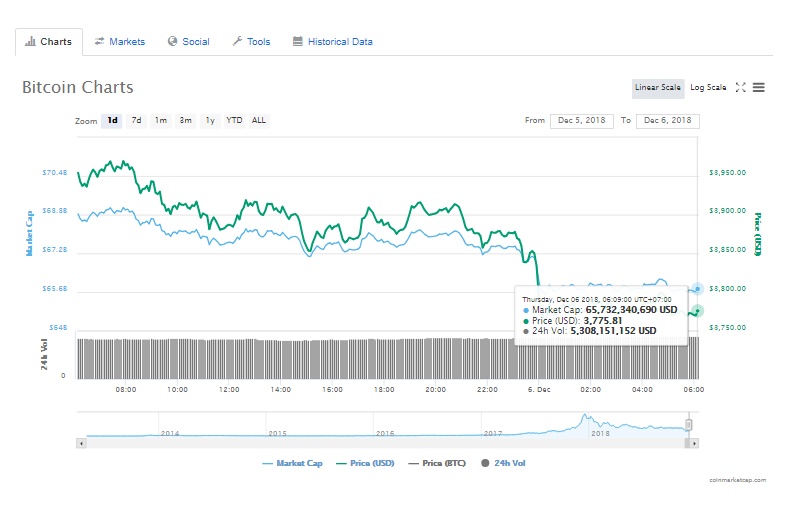Click the $70.4B market cap axis label
The height and width of the screenshot is (507, 795).
[55, 173]
